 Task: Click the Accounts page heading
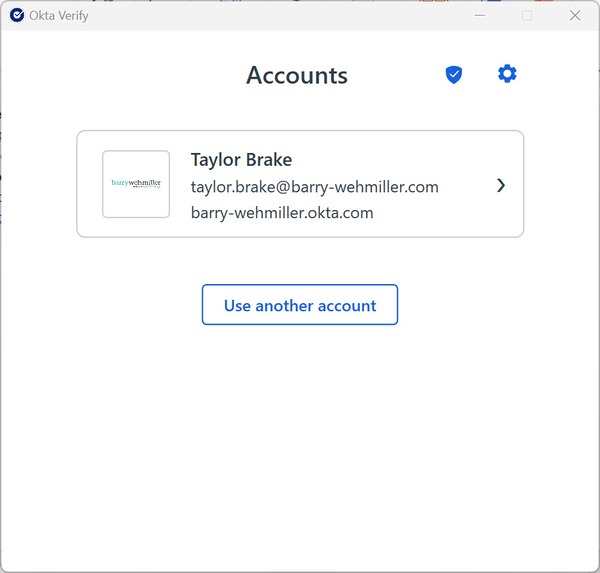[297, 76]
